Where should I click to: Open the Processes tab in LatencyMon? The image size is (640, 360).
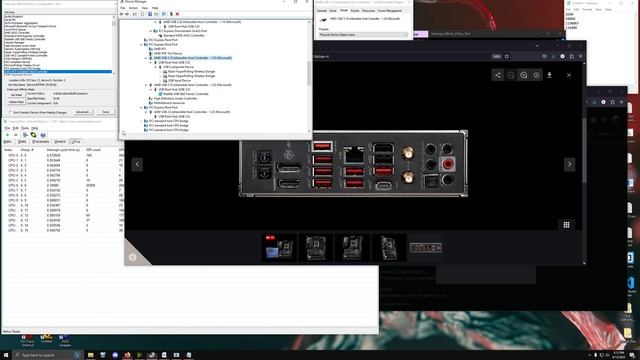(x=40, y=142)
